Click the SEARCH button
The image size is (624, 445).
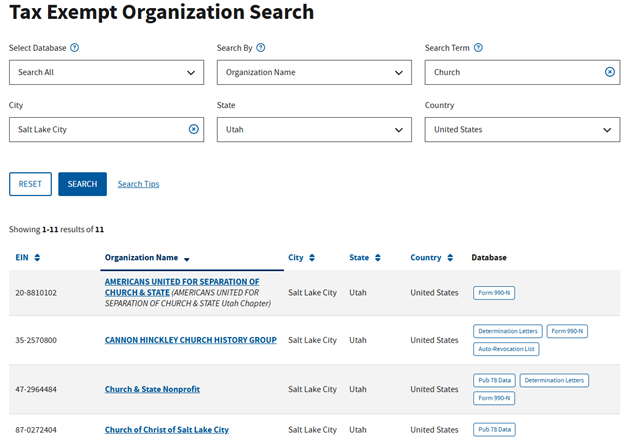[x=82, y=184]
